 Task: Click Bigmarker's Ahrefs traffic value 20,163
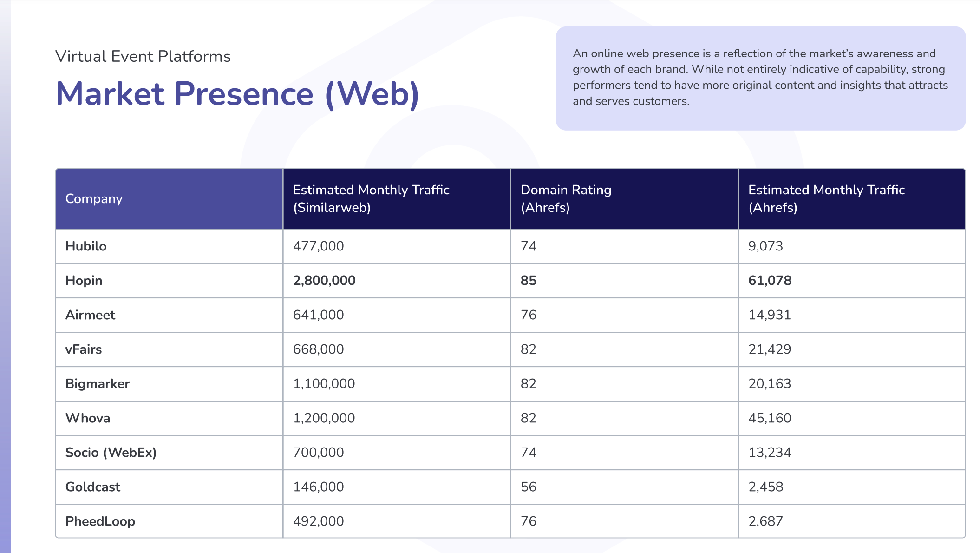point(770,384)
